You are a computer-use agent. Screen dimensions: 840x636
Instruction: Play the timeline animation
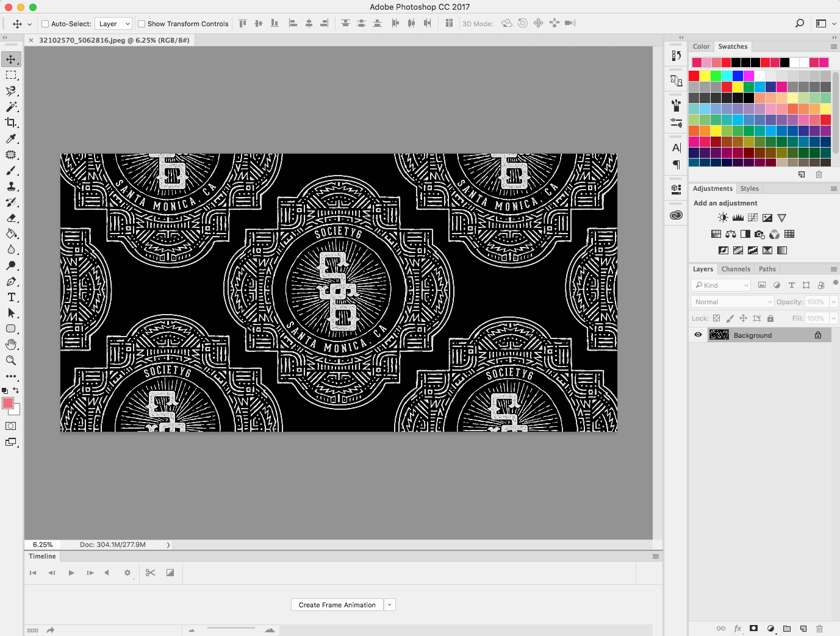coord(71,573)
